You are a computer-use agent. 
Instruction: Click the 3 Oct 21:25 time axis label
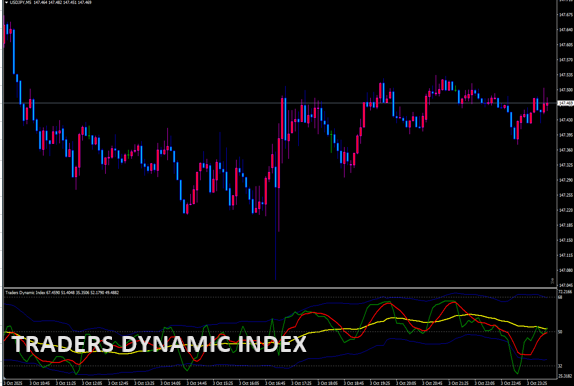pos(459,383)
